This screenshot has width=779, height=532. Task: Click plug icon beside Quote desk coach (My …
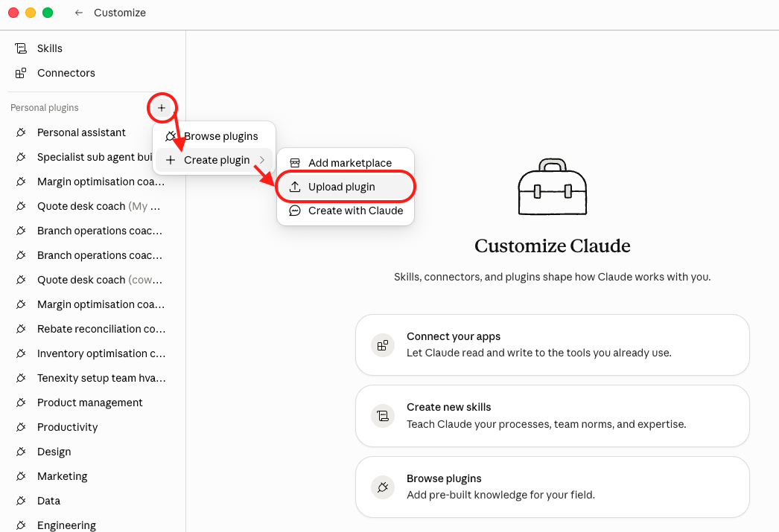tap(21, 206)
